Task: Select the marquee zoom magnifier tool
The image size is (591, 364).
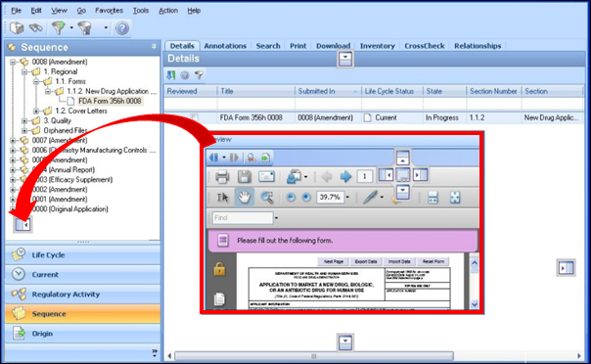Action: click(x=267, y=197)
